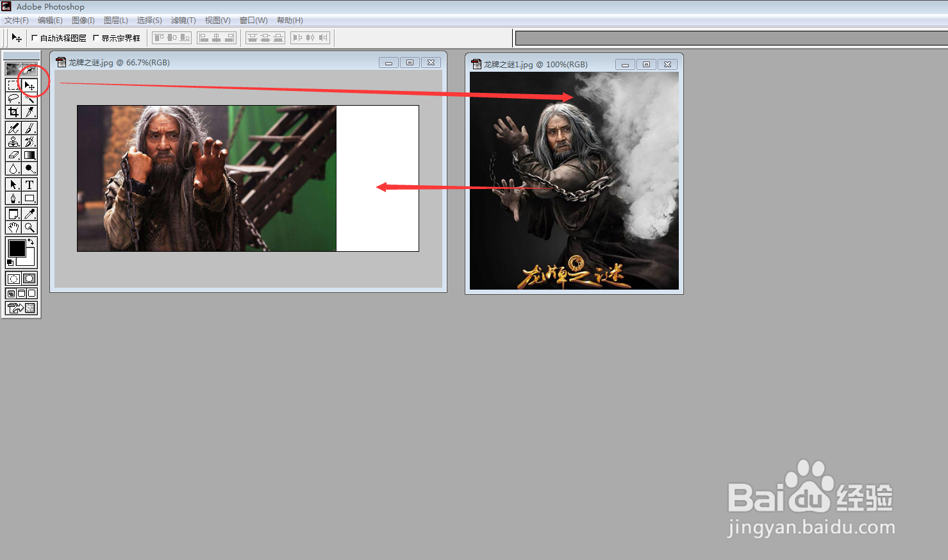Viewport: 948px width, 560px height.
Task: Select the Path Component Selection tool
Action: coord(13,185)
